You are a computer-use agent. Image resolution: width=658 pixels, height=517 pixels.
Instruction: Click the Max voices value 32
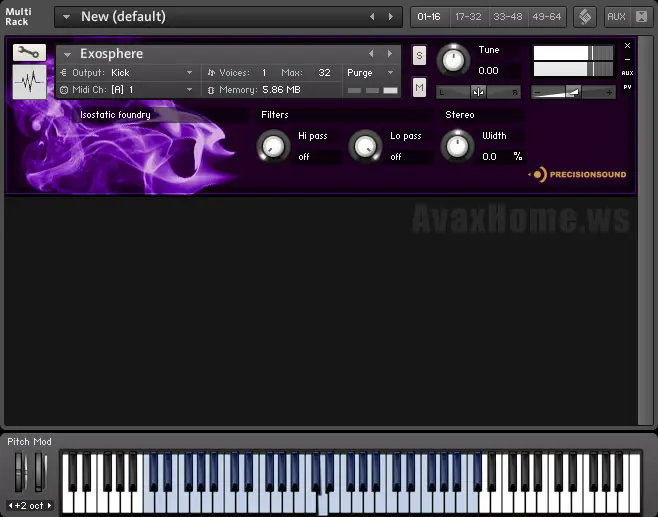[324, 73]
